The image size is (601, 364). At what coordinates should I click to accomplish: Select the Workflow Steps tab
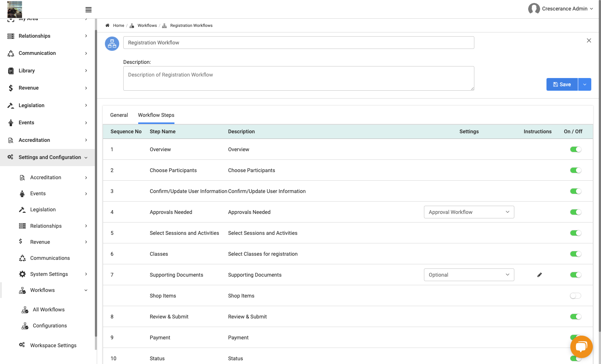click(x=156, y=115)
